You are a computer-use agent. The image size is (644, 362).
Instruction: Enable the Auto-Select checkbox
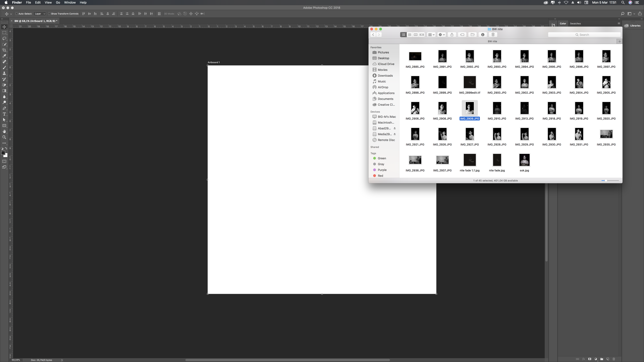[x=17, y=14]
